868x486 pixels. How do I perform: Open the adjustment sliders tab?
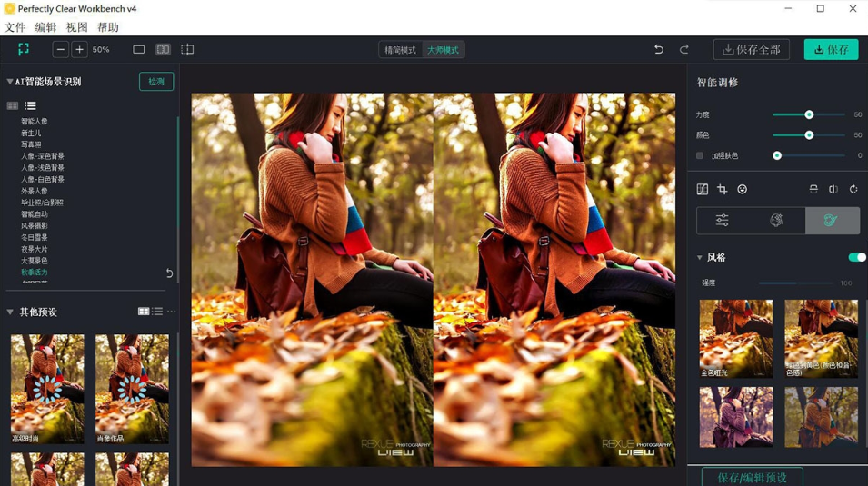click(x=723, y=221)
